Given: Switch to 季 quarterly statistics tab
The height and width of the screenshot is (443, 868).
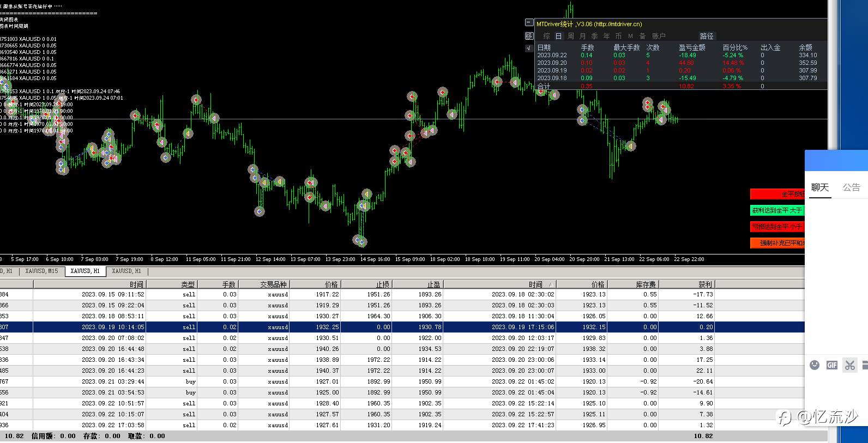Looking at the screenshot, I should coord(595,36).
